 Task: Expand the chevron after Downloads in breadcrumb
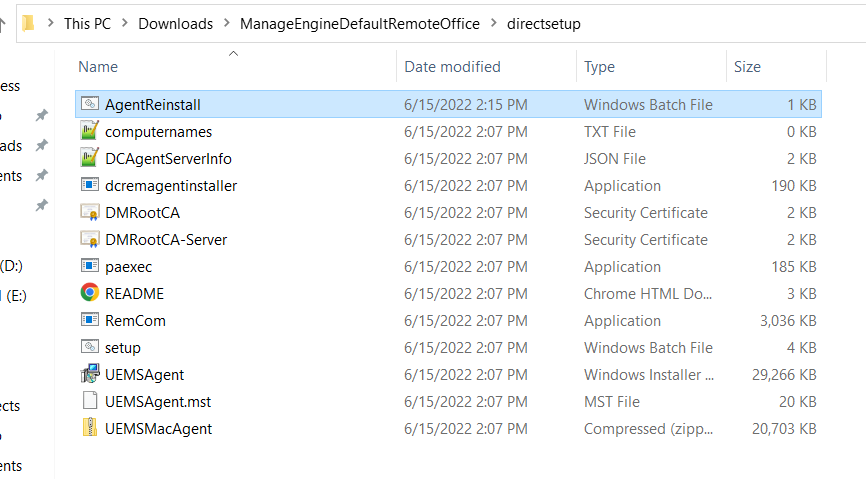[x=226, y=23]
